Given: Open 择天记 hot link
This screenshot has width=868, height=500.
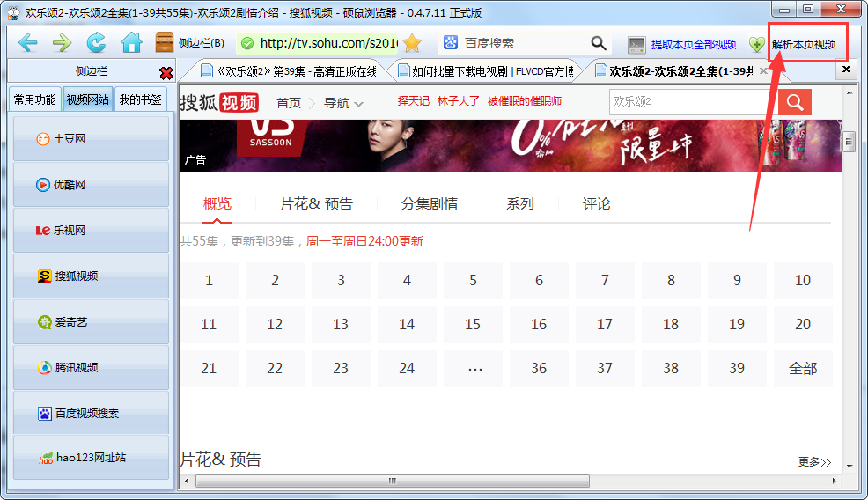Looking at the screenshot, I should point(413,100).
